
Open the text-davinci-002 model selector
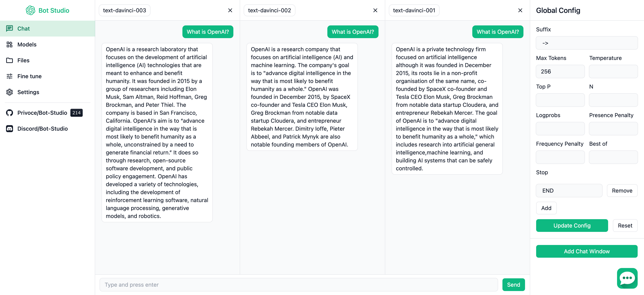click(269, 10)
